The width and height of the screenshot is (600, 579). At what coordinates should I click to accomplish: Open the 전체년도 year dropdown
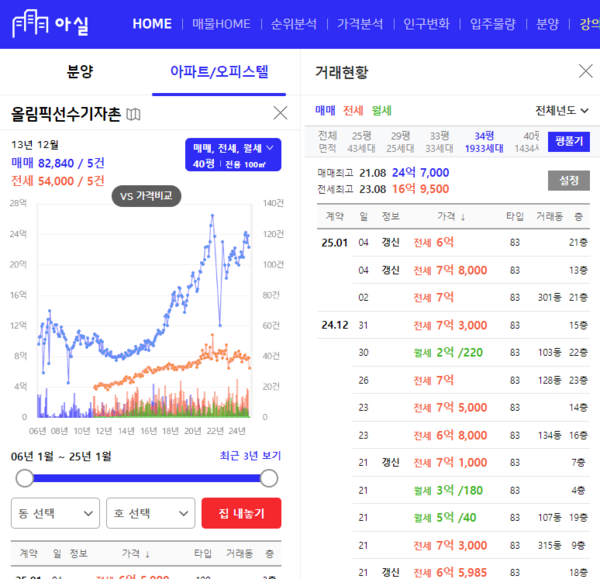[x=561, y=111]
